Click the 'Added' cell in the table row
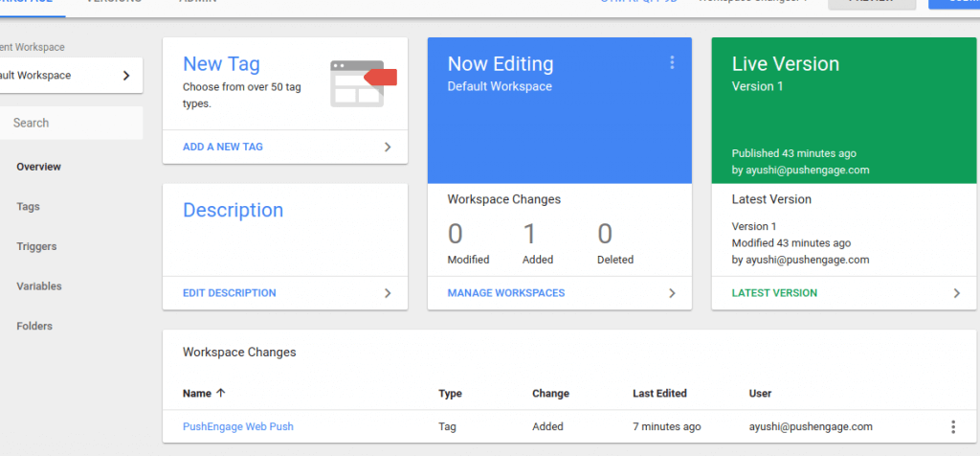Viewport: 980px width, 456px height. coord(547,426)
